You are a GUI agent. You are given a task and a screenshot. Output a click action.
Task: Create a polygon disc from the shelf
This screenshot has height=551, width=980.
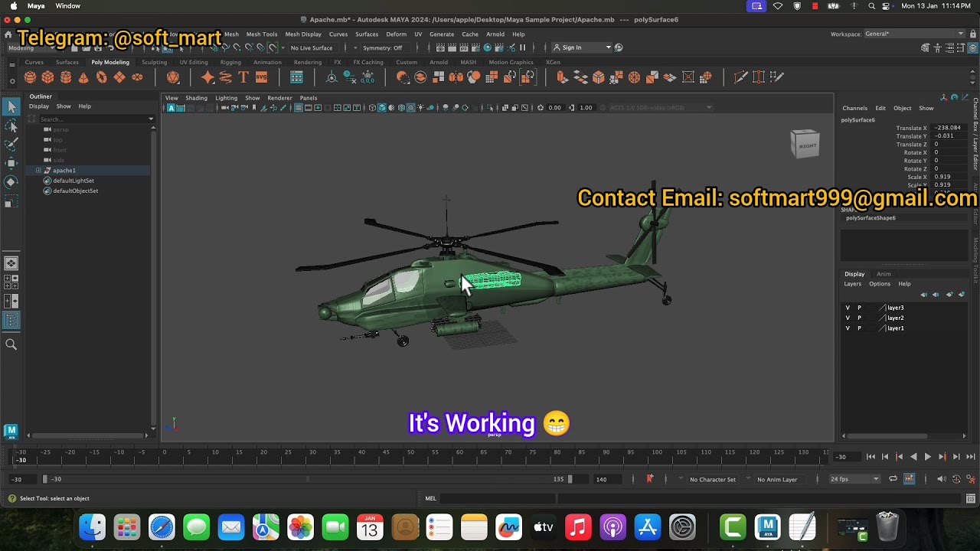(x=137, y=77)
